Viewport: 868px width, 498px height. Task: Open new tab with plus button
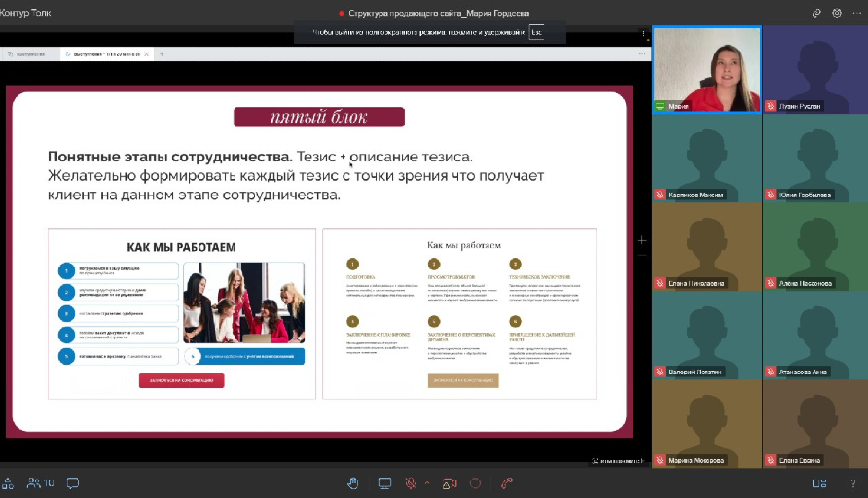pos(162,54)
